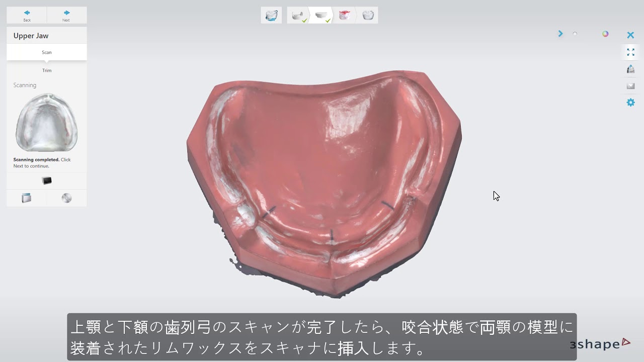This screenshot has width=644, height=362.
Task: Click the Scanning section label
Action: coord(25,85)
